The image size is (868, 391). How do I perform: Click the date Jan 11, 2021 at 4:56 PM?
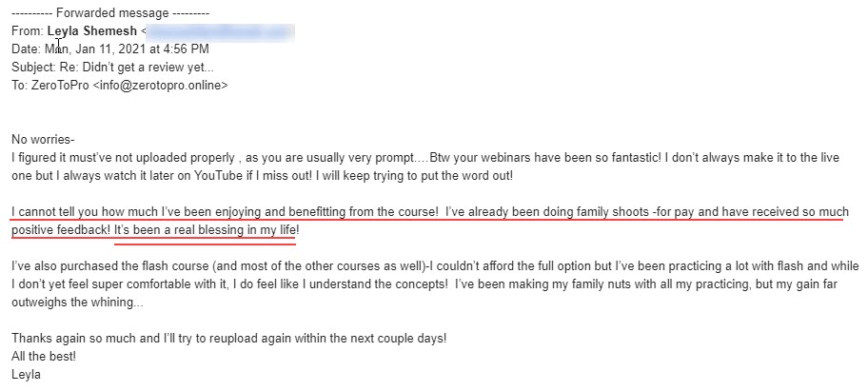141,49
